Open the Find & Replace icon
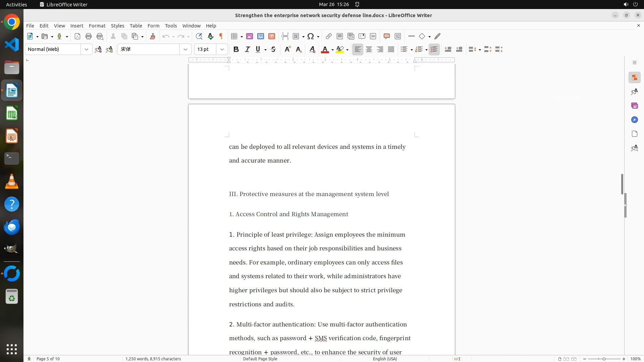 tap(199, 37)
